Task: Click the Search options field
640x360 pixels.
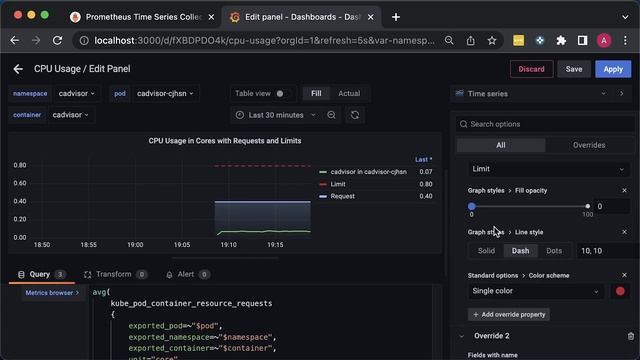Action: 545,124
